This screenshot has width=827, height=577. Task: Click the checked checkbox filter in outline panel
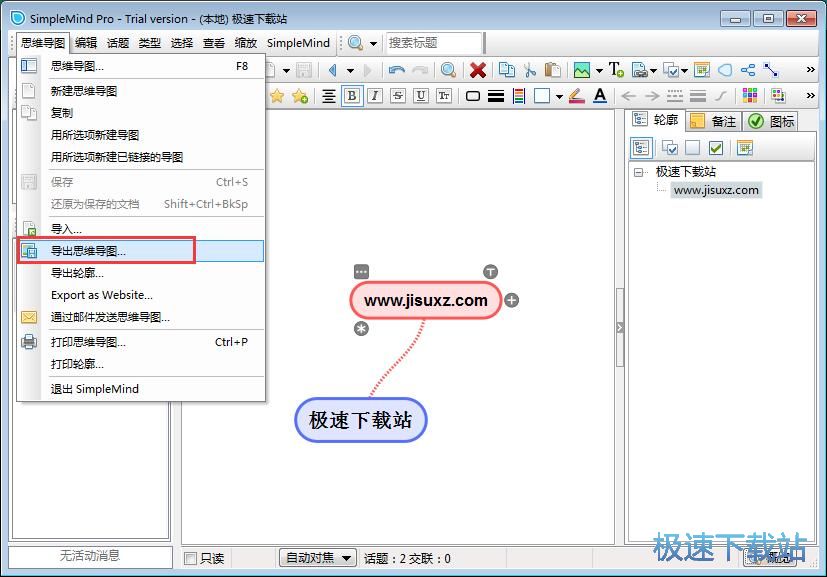pos(716,148)
